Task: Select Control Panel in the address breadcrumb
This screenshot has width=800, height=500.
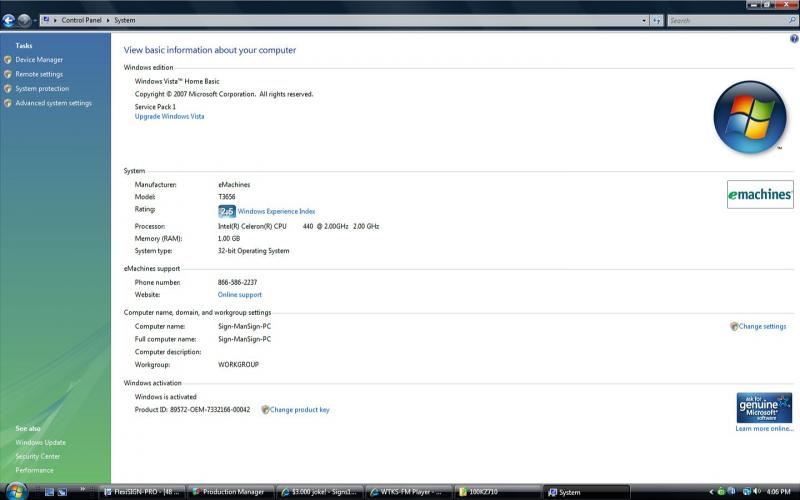Action: coord(81,20)
